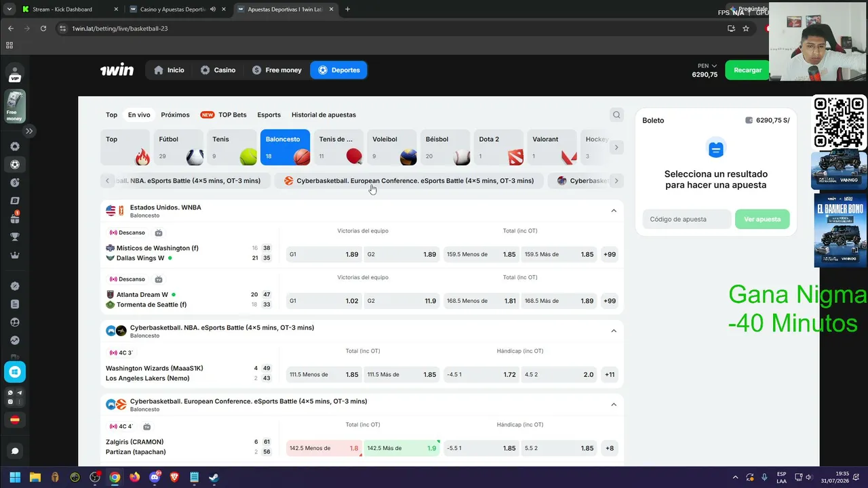
Task: Open the Free money sidebar banner
Action: 15,106
